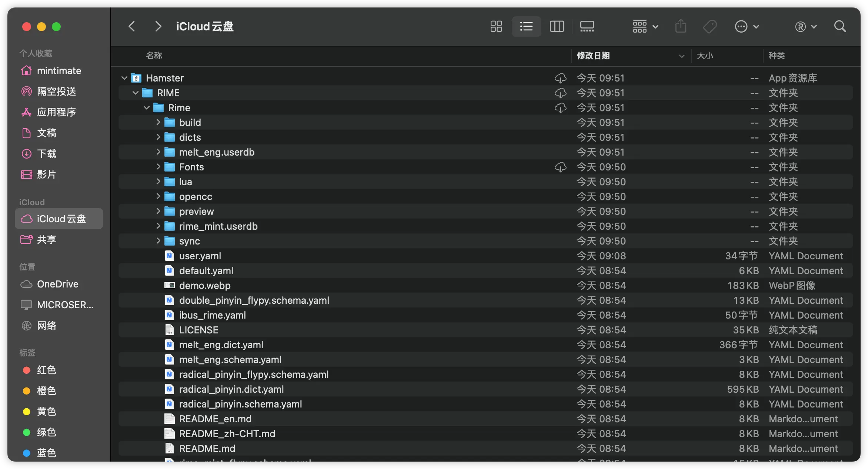Switch to icon grid view
The width and height of the screenshot is (868, 469).
tap(496, 26)
